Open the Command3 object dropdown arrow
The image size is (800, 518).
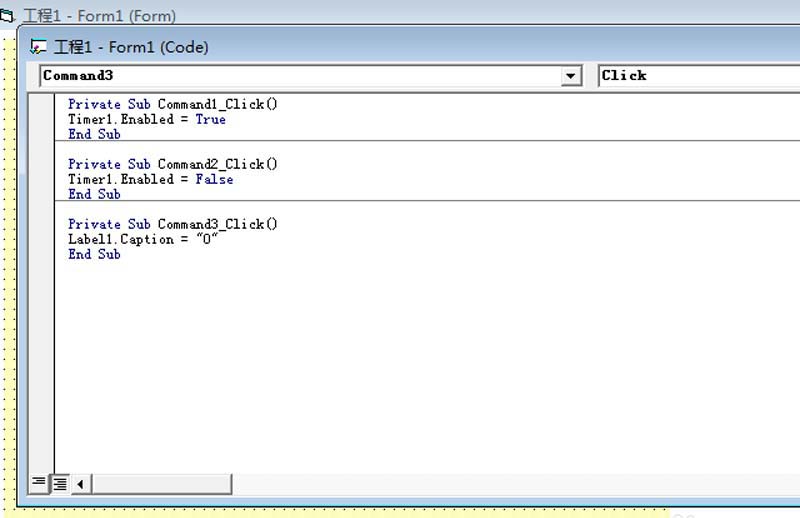tap(571, 76)
